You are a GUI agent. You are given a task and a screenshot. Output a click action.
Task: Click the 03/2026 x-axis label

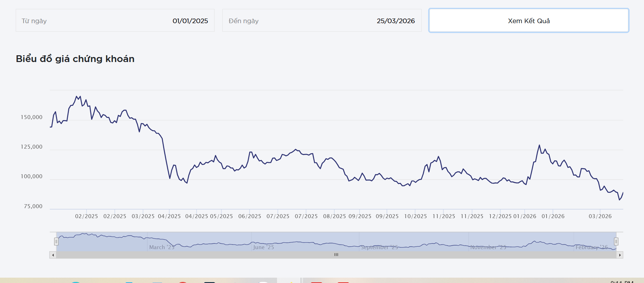[600, 216]
